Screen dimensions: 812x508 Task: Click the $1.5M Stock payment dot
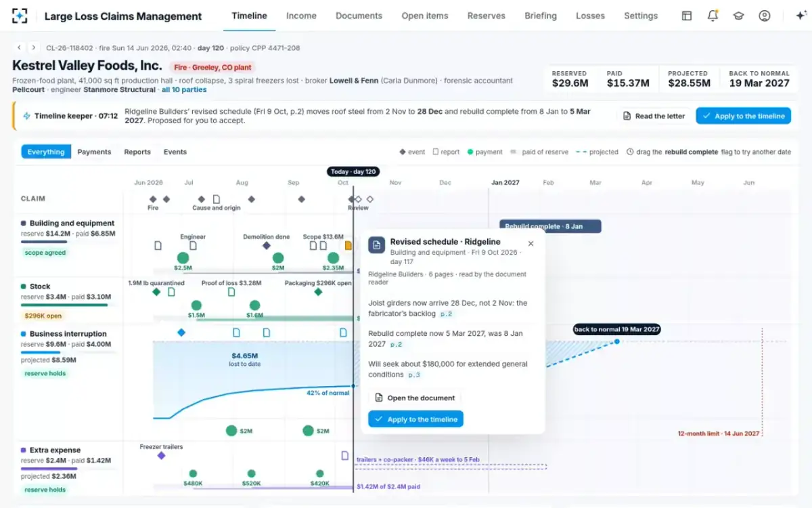click(x=196, y=305)
